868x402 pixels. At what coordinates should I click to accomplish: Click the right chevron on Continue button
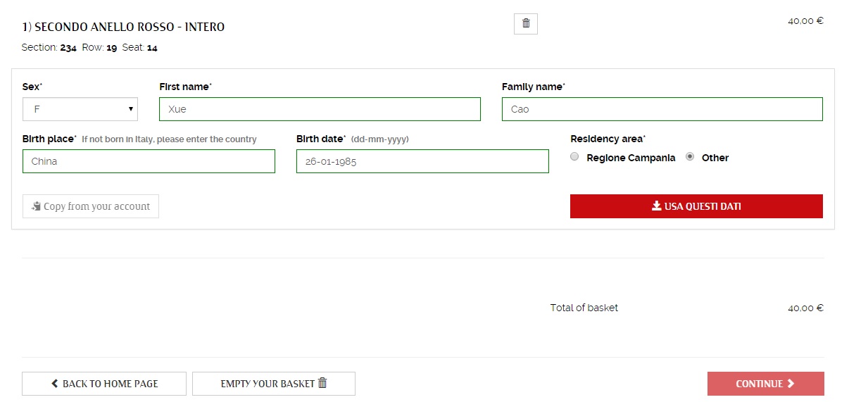tap(791, 384)
